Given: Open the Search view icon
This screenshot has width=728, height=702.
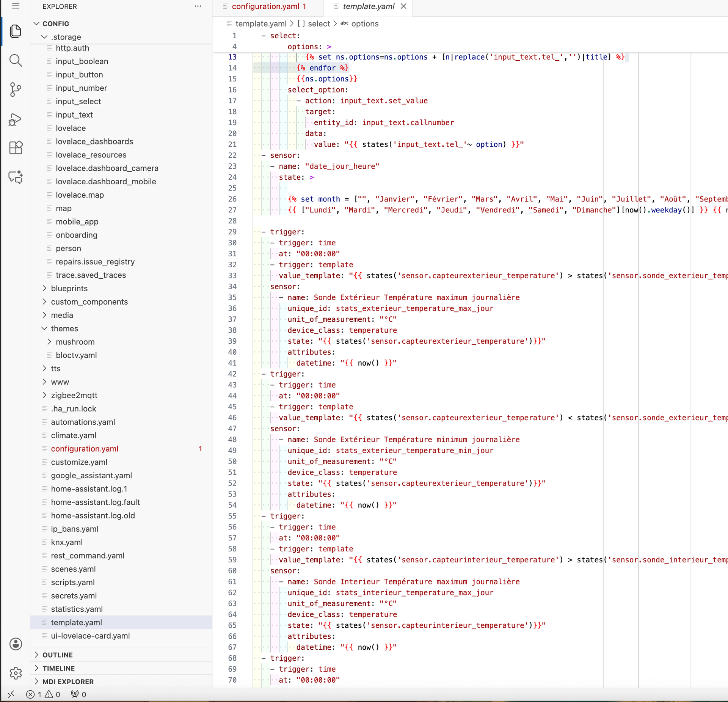Looking at the screenshot, I should pyautogui.click(x=16, y=60).
